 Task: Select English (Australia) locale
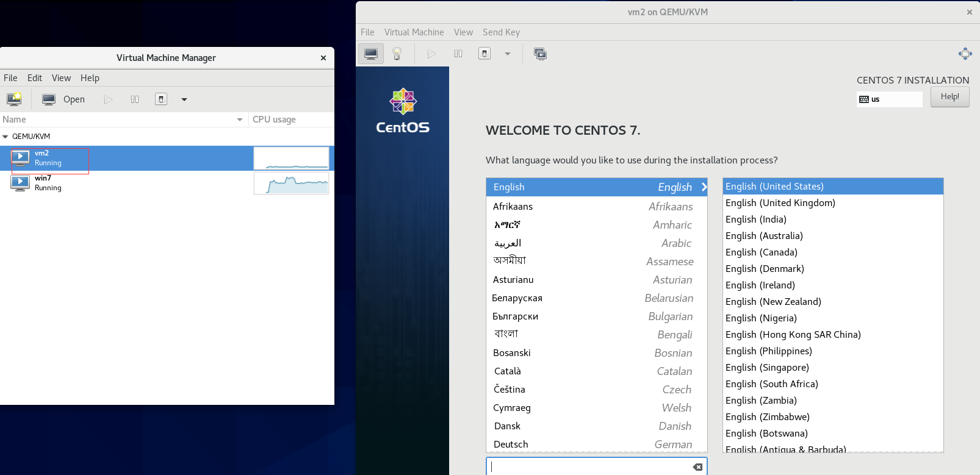(x=833, y=236)
